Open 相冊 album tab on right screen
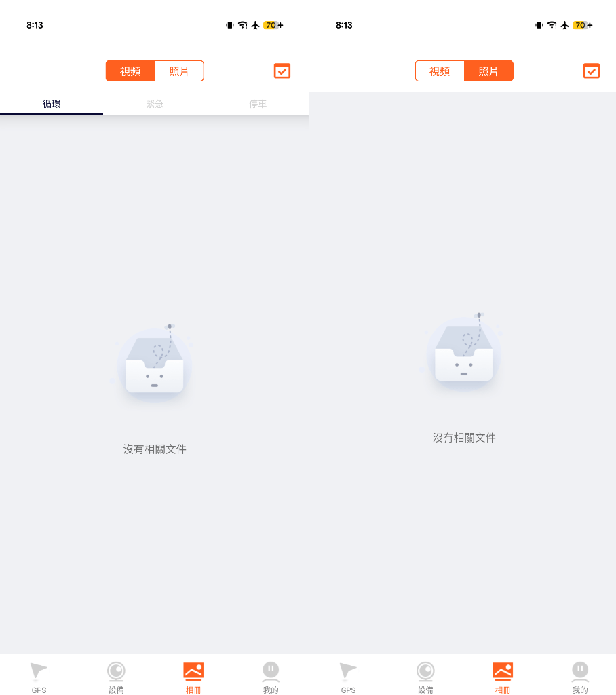616x695 pixels. click(503, 677)
